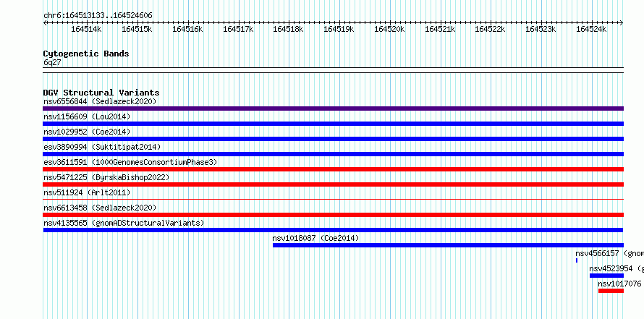Click the red bar under esv3611591
The image size is (644, 319).
pos(333,169)
